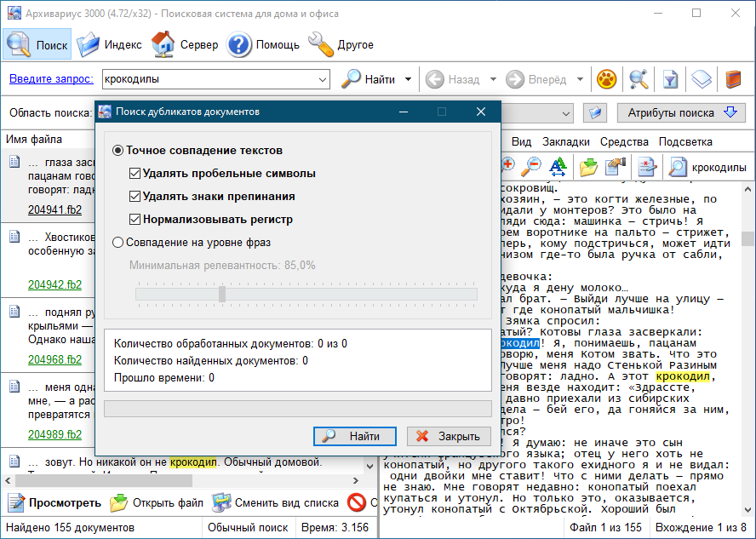Open the query combo box dropdown arrow

click(323, 80)
